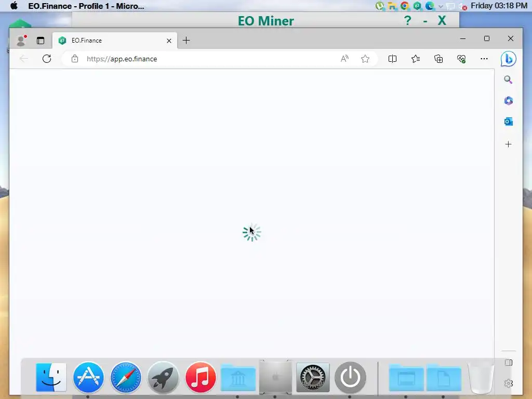Minimize the EO Miner window
The height and width of the screenshot is (399, 532).
pos(425,21)
